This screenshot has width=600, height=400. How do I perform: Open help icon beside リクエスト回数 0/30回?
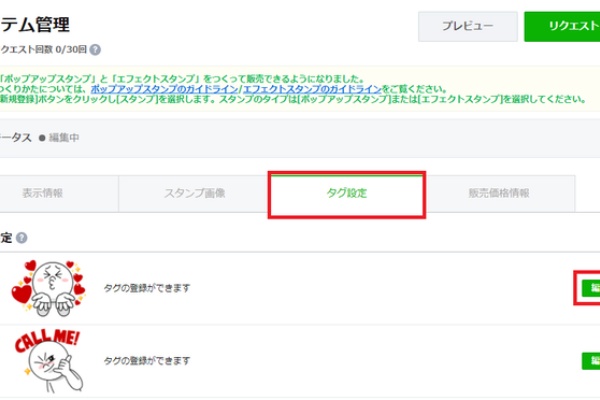(95, 50)
